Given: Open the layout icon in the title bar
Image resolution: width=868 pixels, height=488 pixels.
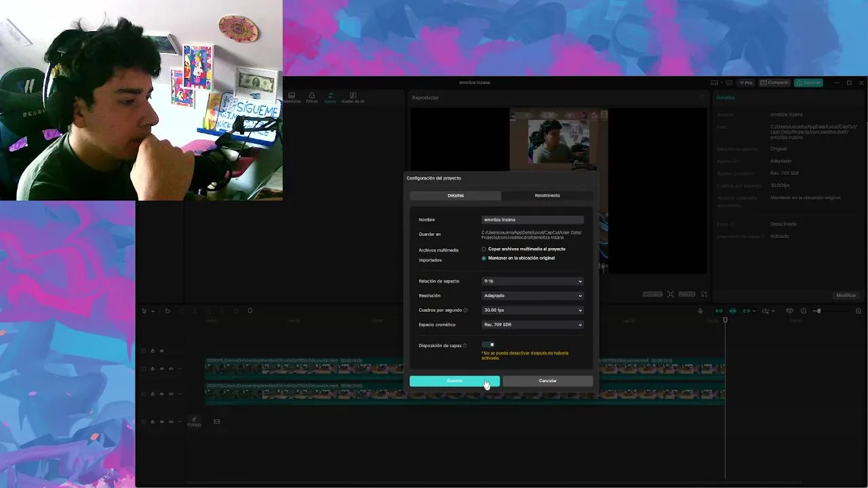Looking at the screenshot, I should click(715, 83).
